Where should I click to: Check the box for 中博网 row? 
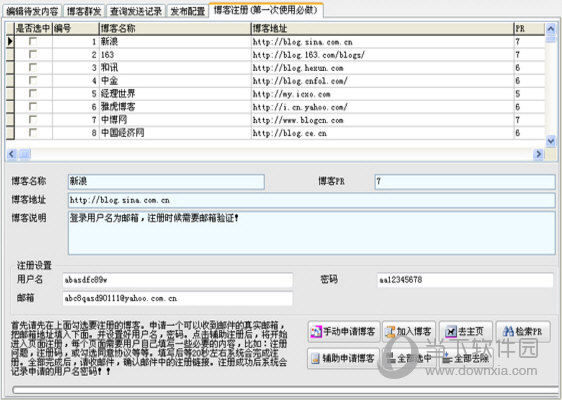(x=33, y=119)
